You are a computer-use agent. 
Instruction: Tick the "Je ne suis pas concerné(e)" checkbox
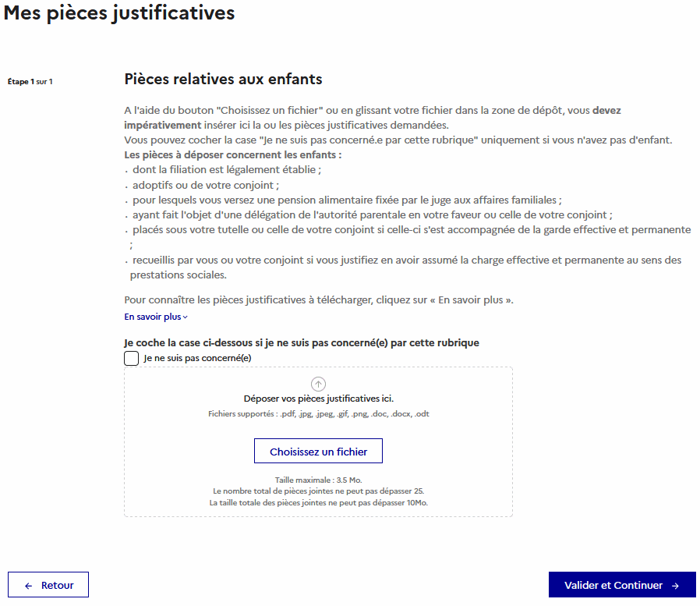132,359
